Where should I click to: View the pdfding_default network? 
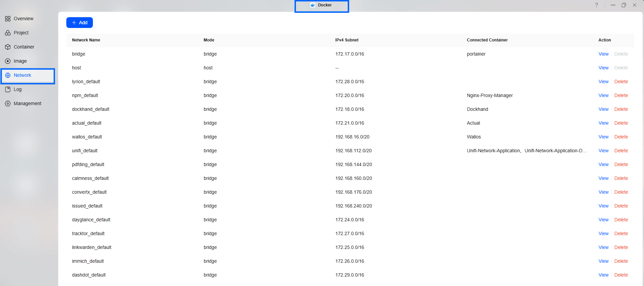pyautogui.click(x=604, y=164)
